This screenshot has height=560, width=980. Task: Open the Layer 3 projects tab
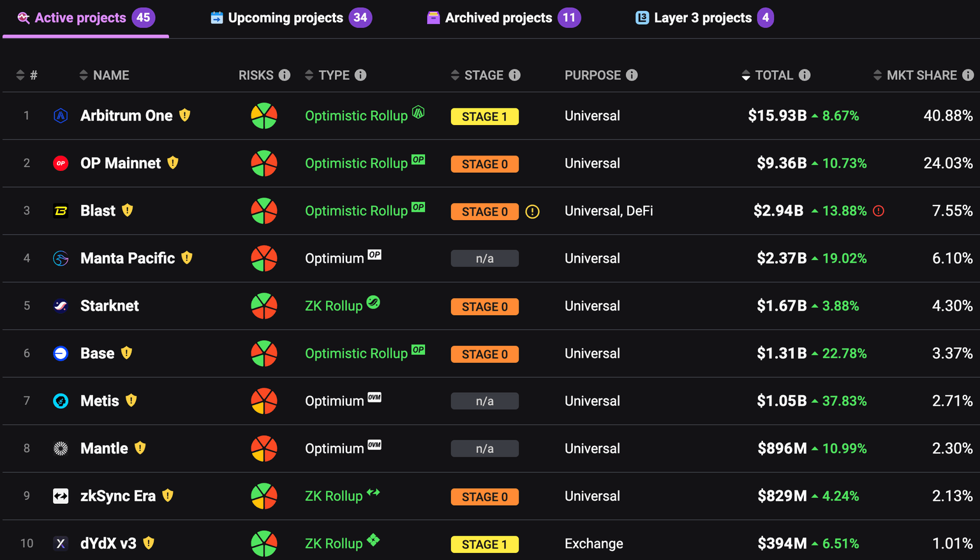(x=704, y=18)
